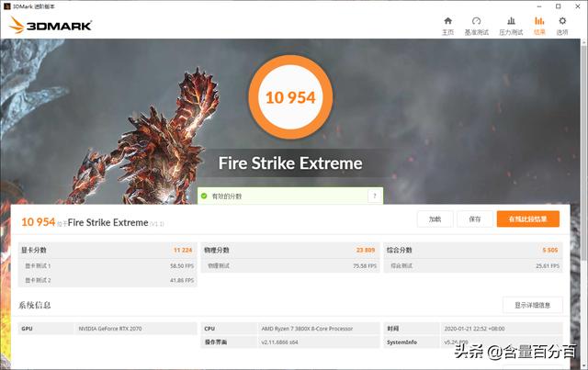Click the question mark help button
The width and height of the screenshot is (588, 370).
374,196
